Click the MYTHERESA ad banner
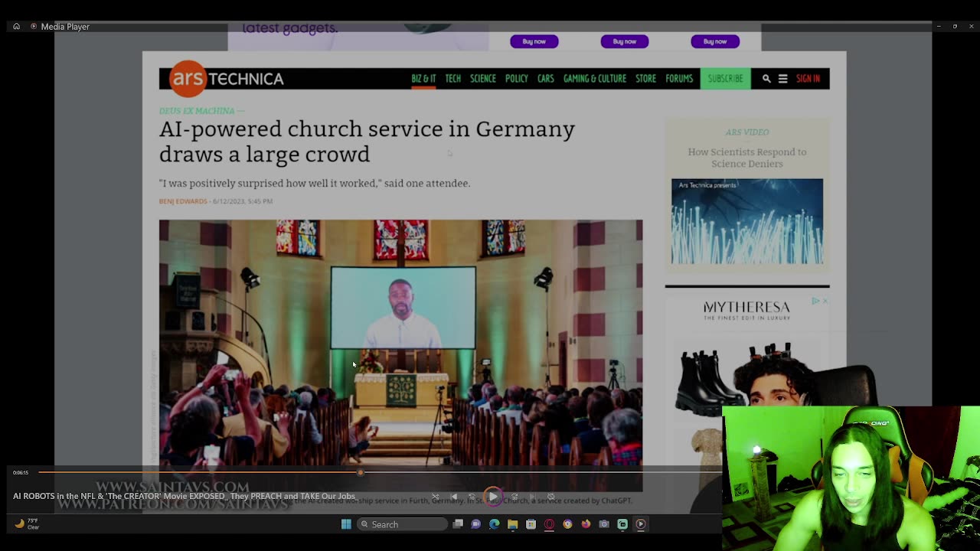This screenshot has width=980, height=551. pos(747,309)
